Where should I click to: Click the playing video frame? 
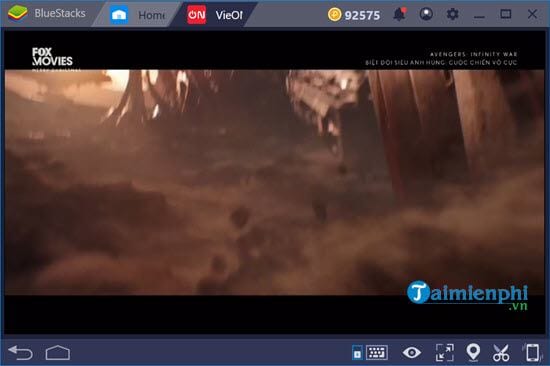click(274, 182)
